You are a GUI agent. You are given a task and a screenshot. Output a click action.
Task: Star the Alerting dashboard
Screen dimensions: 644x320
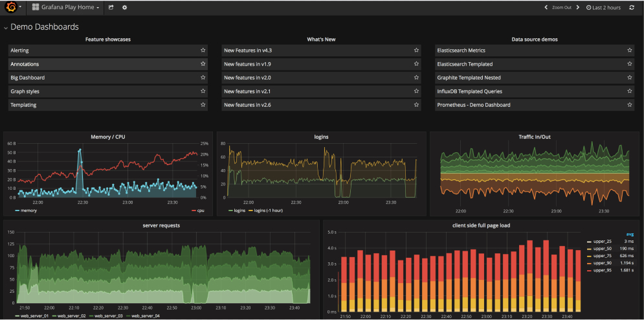[x=203, y=50]
